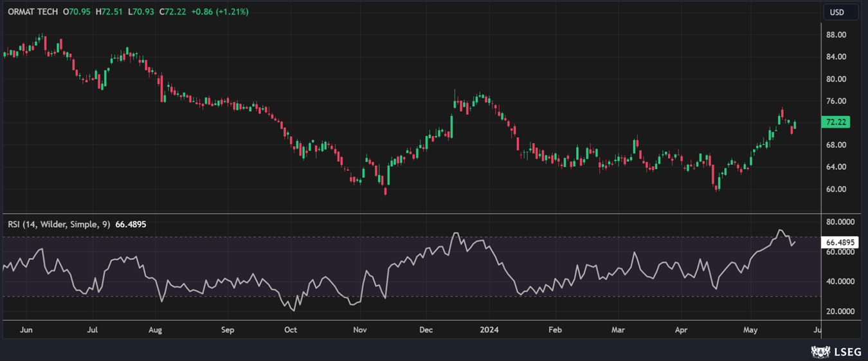Click the green 72.22 current price tag
The image size is (868, 361).
click(x=836, y=122)
